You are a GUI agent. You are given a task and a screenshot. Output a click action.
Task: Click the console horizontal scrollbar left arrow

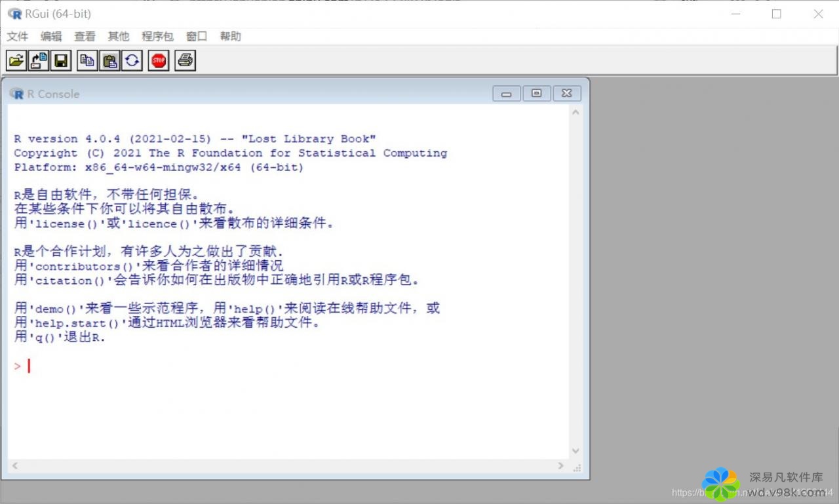[14, 465]
